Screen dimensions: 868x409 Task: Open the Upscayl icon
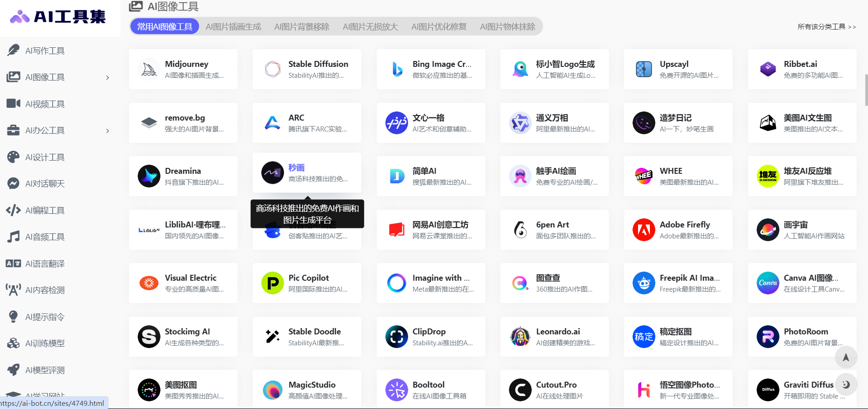[x=644, y=69]
